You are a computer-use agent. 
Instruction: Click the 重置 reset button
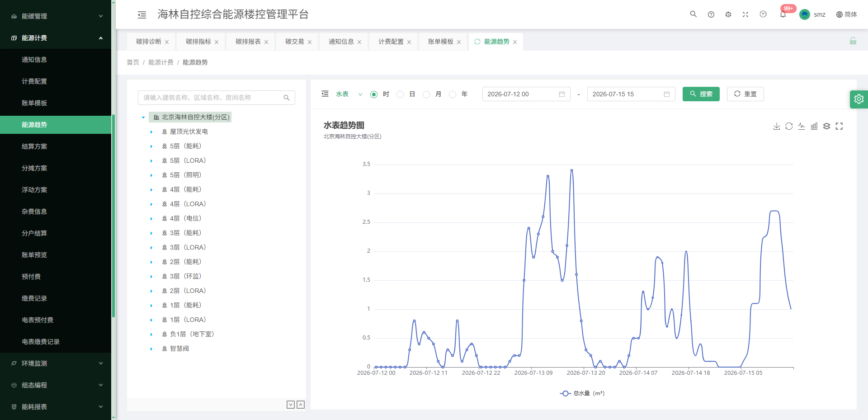tap(745, 94)
